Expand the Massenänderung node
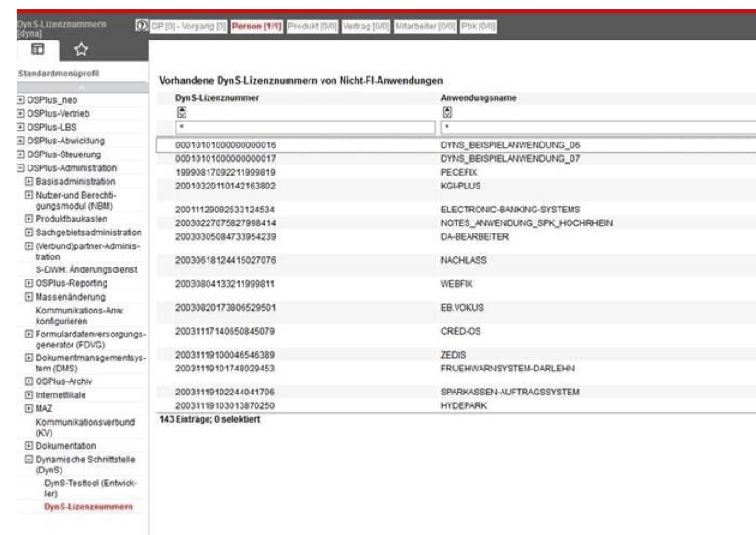The image size is (756, 535). pyautogui.click(x=28, y=297)
